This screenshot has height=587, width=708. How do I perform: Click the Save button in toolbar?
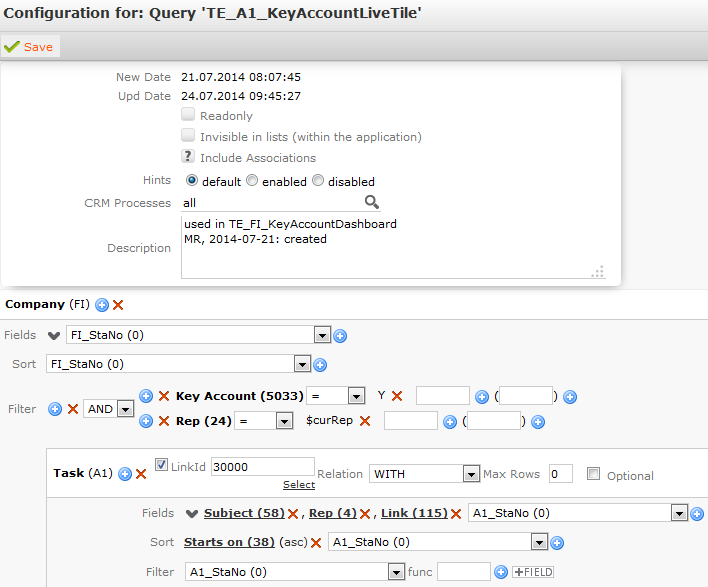[x=29, y=47]
